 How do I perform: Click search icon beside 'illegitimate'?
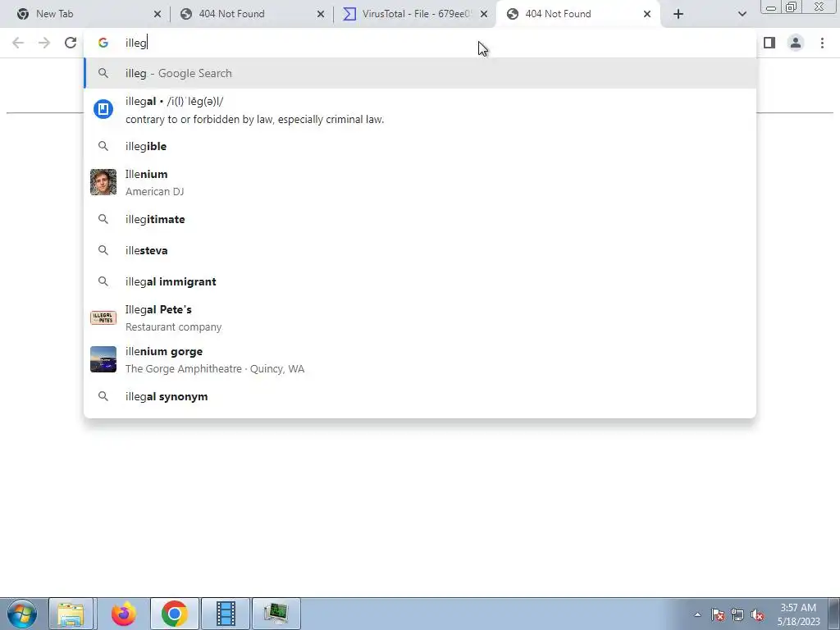coord(103,219)
